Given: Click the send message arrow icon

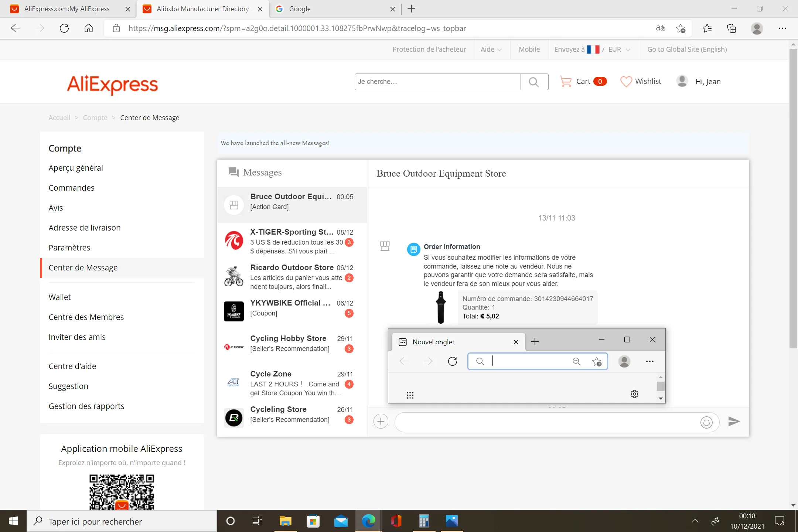Looking at the screenshot, I should 733,421.
